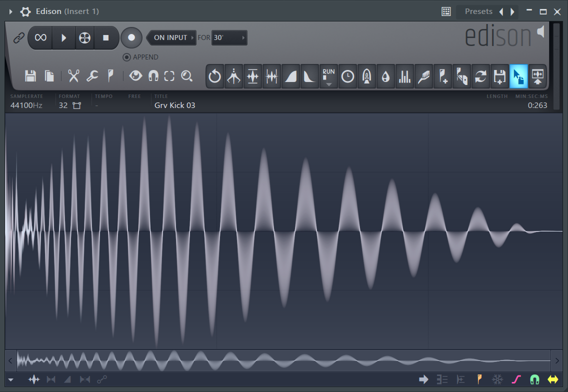568x392 pixels.
Task: Toggle the loop infinity button
Action: pos(40,37)
